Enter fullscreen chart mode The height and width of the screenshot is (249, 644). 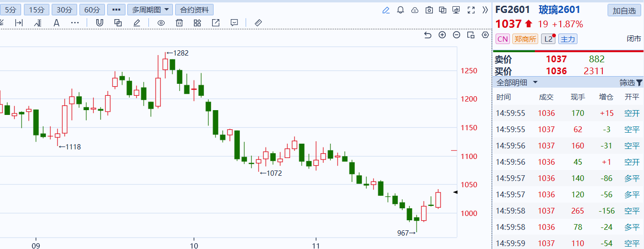pos(471,10)
